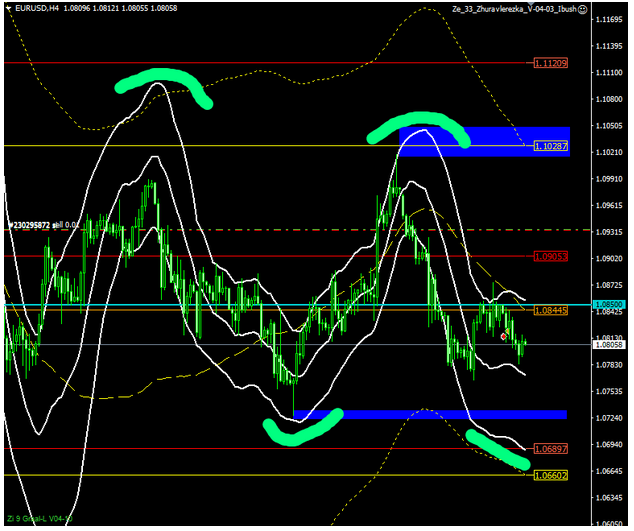Click the EURUSD,H4 chart title text

[37, 9]
